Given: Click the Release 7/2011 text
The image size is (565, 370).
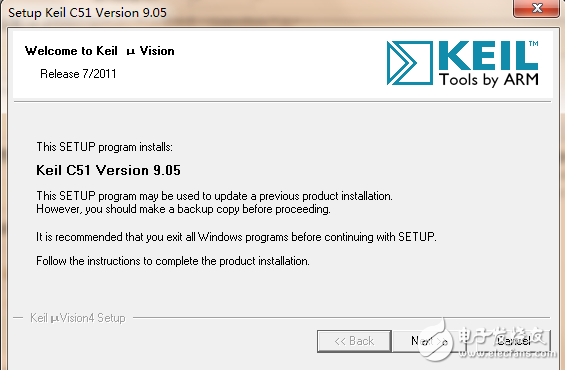Looking at the screenshot, I should pyautogui.click(x=78, y=74).
